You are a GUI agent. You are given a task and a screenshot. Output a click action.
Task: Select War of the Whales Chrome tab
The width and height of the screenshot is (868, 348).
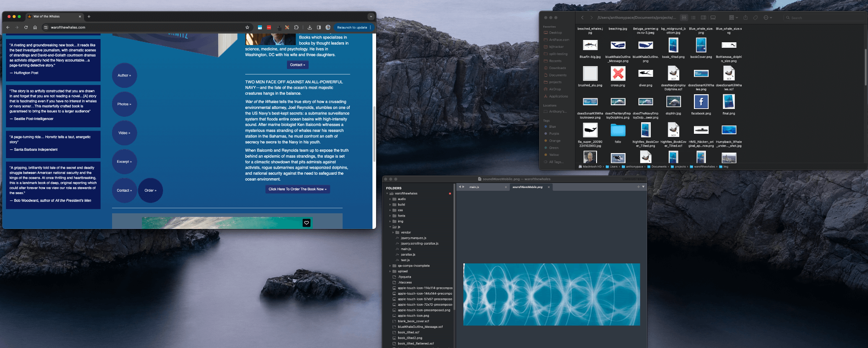(54, 17)
